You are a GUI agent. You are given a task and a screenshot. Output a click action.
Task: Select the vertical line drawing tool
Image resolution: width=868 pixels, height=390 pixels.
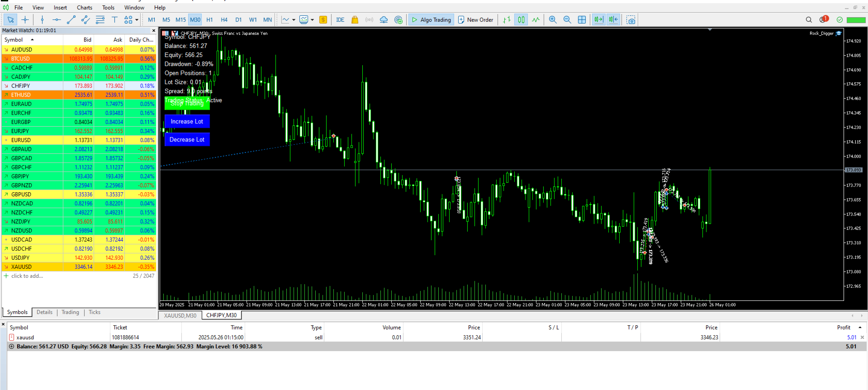coord(42,19)
